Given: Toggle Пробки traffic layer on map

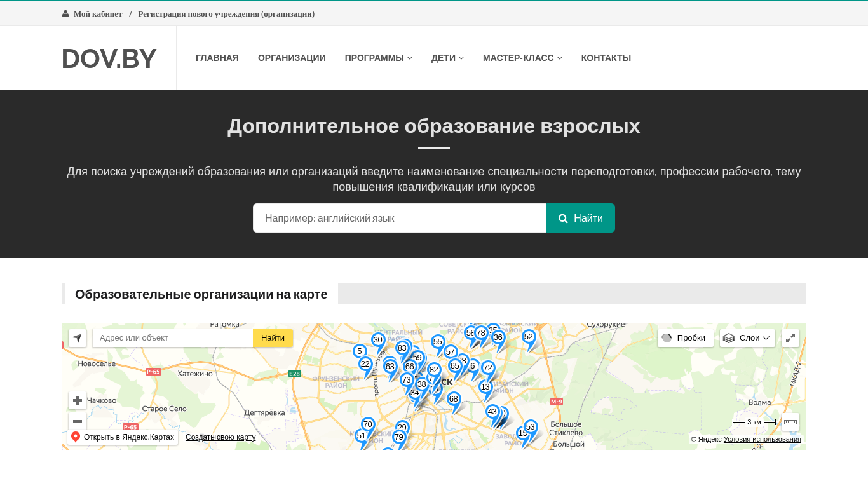Looking at the screenshot, I should point(686,338).
